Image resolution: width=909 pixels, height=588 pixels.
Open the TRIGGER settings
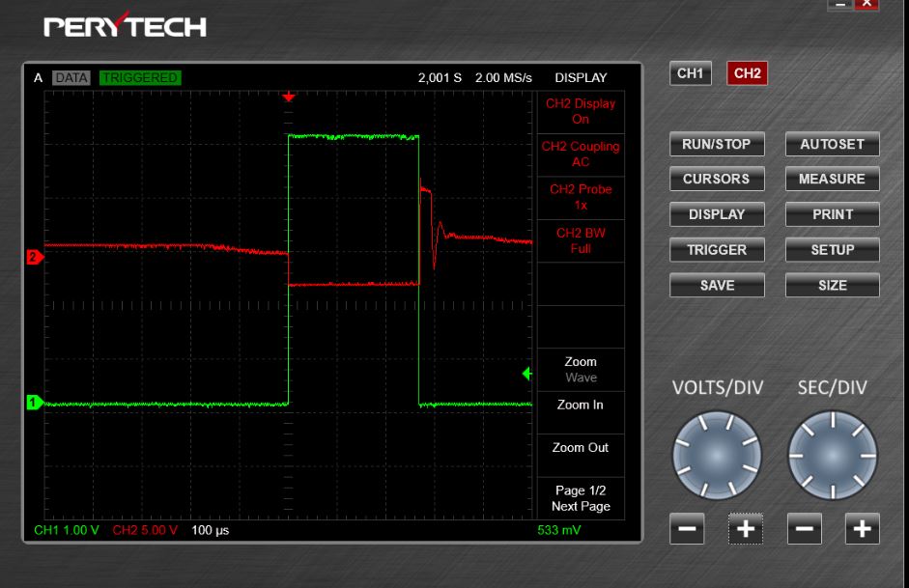coord(717,250)
